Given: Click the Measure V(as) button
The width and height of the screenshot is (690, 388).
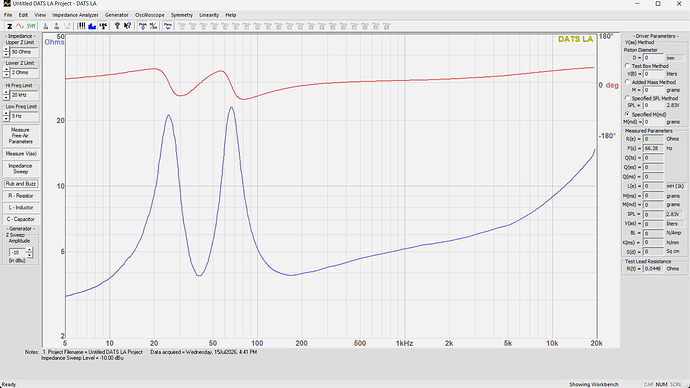Looking at the screenshot, I should (21, 154).
